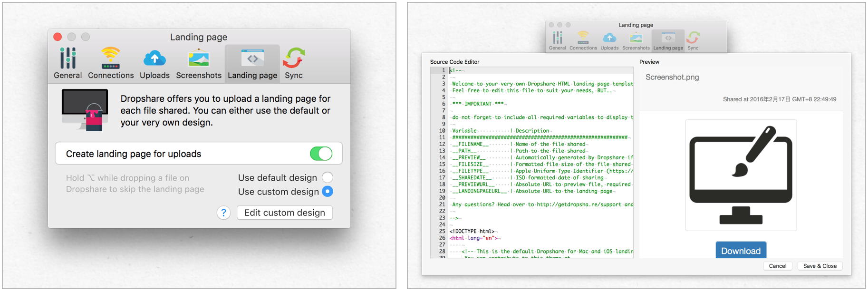The width and height of the screenshot is (868, 291).
Task: Click Connections in the dimmed toolbar above the editor
Action: [x=583, y=41]
